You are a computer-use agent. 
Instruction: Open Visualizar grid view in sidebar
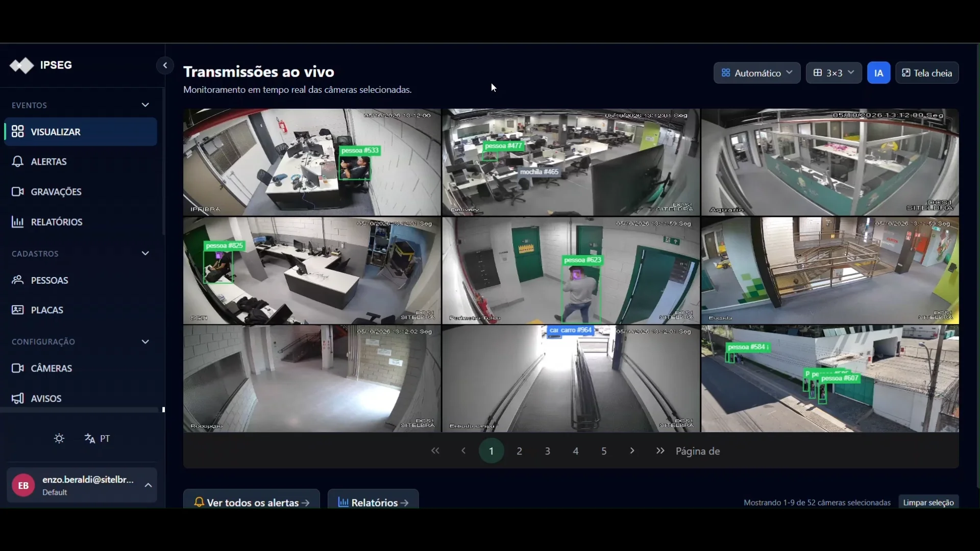81,132
